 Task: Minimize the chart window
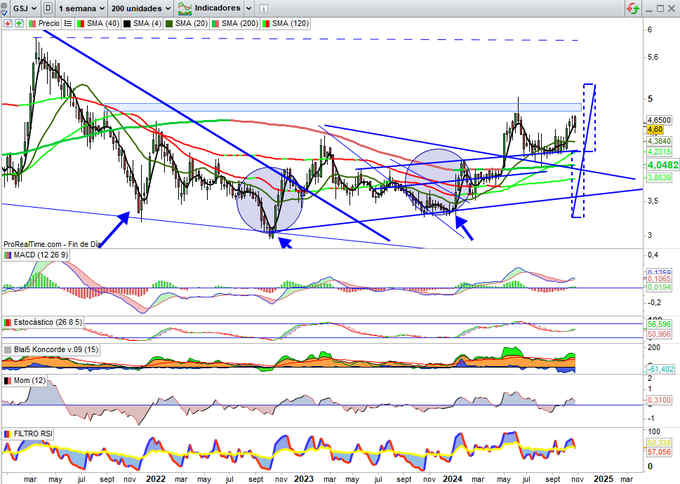[x=649, y=9]
